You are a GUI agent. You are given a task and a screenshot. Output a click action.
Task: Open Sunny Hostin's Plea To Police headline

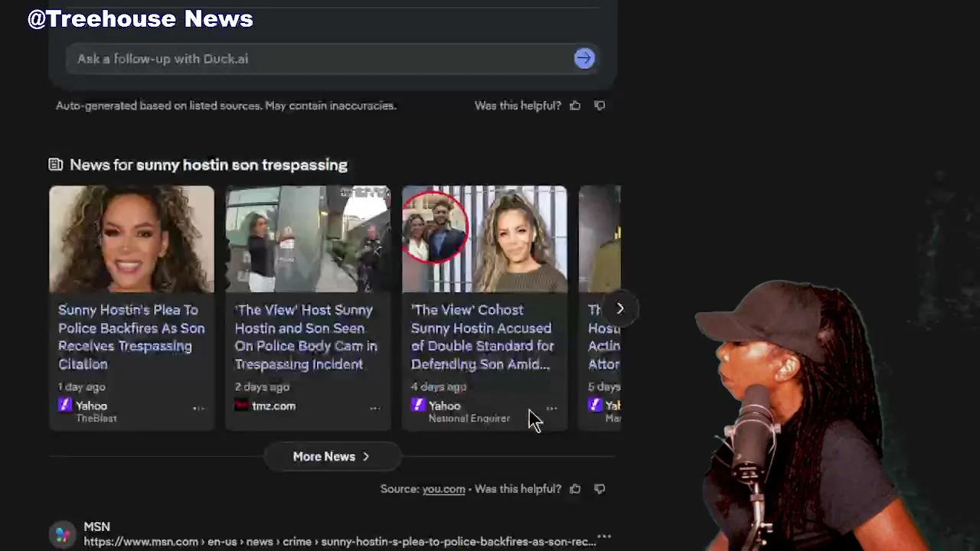pos(132,337)
